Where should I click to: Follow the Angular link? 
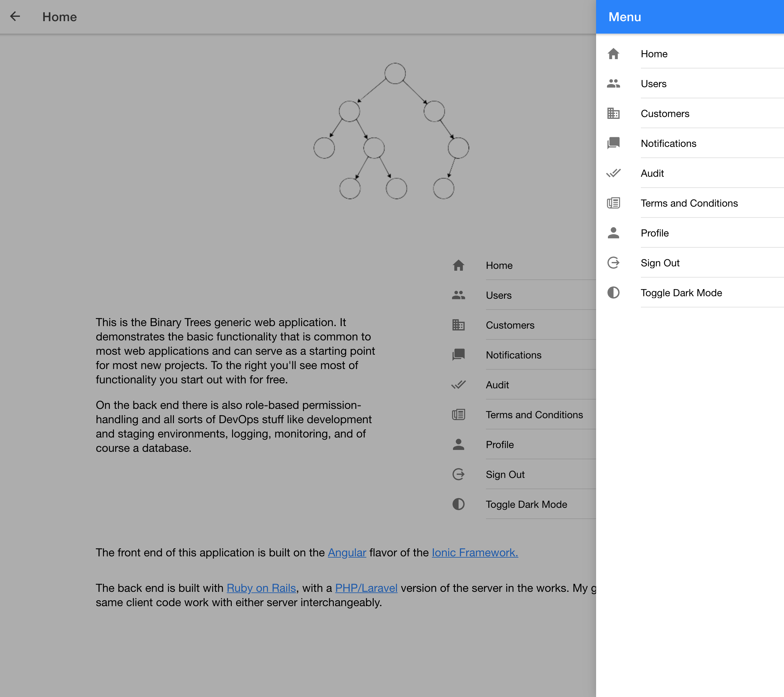(x=347, y=552)
